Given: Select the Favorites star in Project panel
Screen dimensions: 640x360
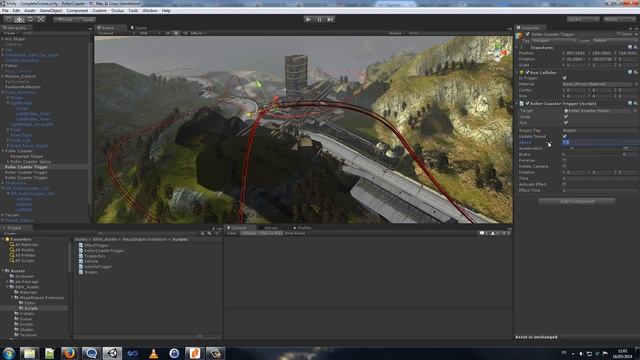Looking at the screenshot, I should tap(7, 239).
